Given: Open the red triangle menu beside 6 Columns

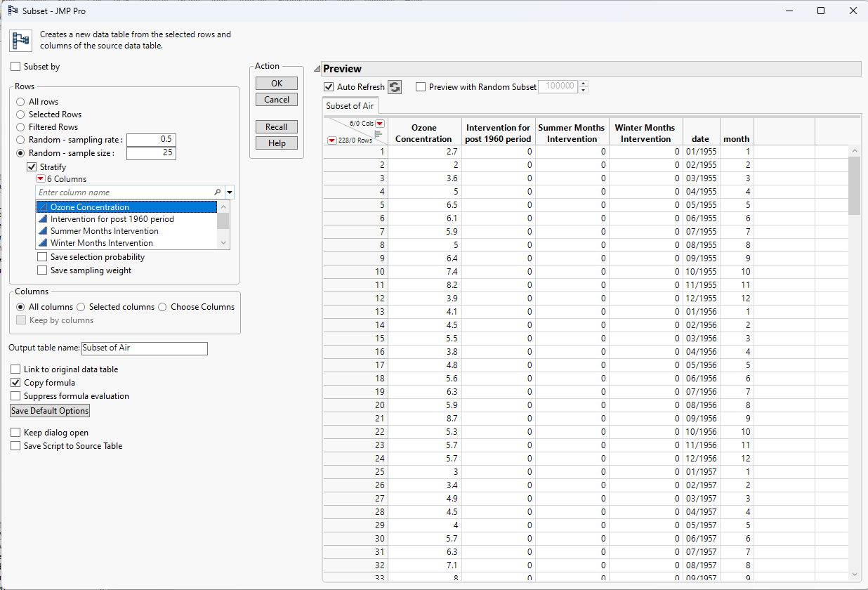Looking at the screenshot, I should tap(41, 179).
